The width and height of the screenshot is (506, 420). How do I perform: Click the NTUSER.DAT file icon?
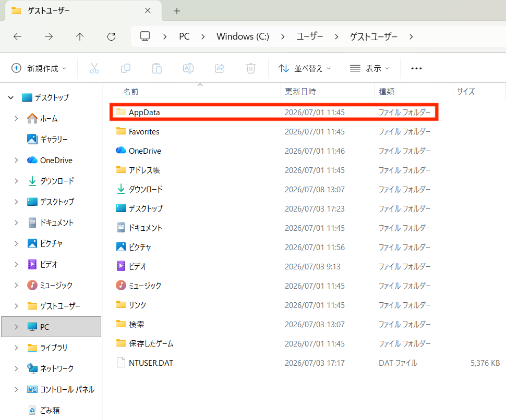[121, 363]
